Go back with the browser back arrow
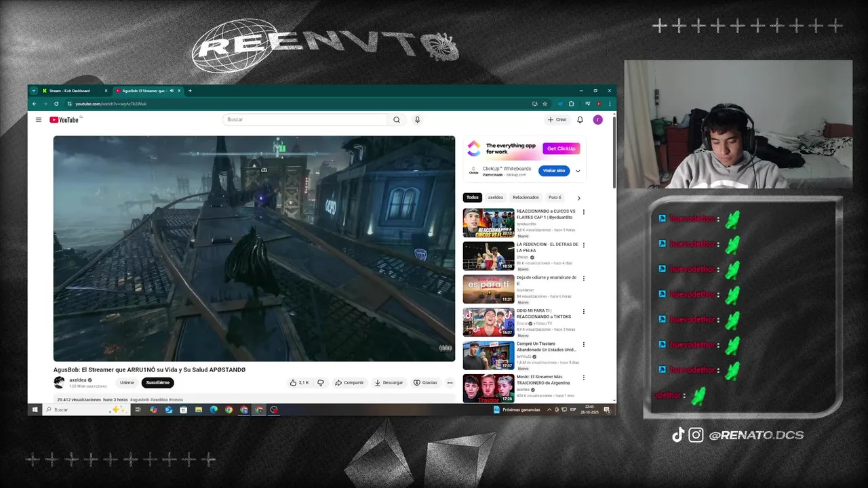The image size is (868, 488). coord(34,104)
